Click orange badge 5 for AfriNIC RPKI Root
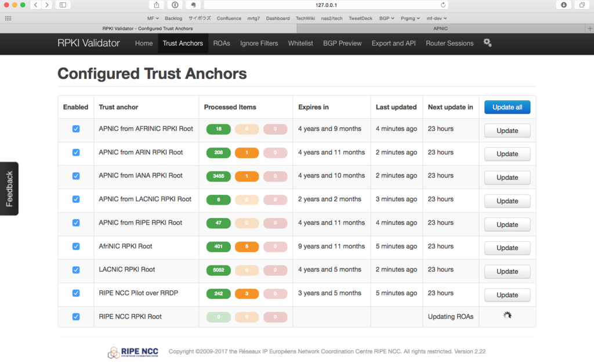Screen dimensions: 594x364 pos(247,246)
